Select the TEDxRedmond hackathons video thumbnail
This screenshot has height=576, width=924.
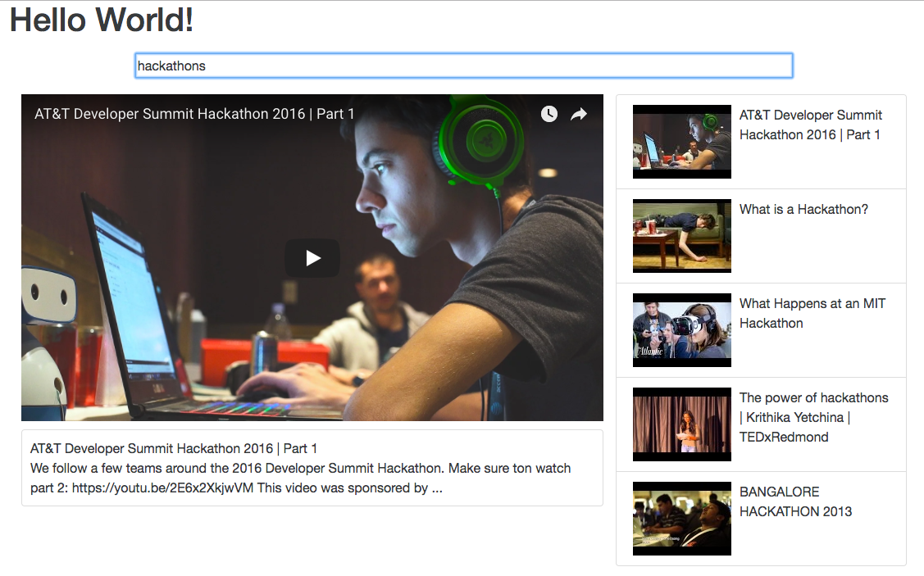[x=682, y=424]
